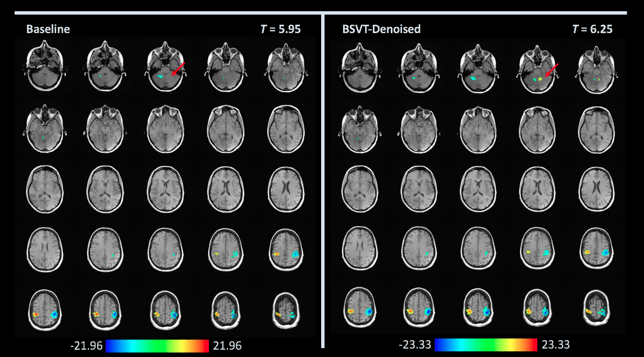The width and height of the screenshot is (644, 357).
Task: Click the positive 23.33 maximum scale value
Action: [556, 344]
